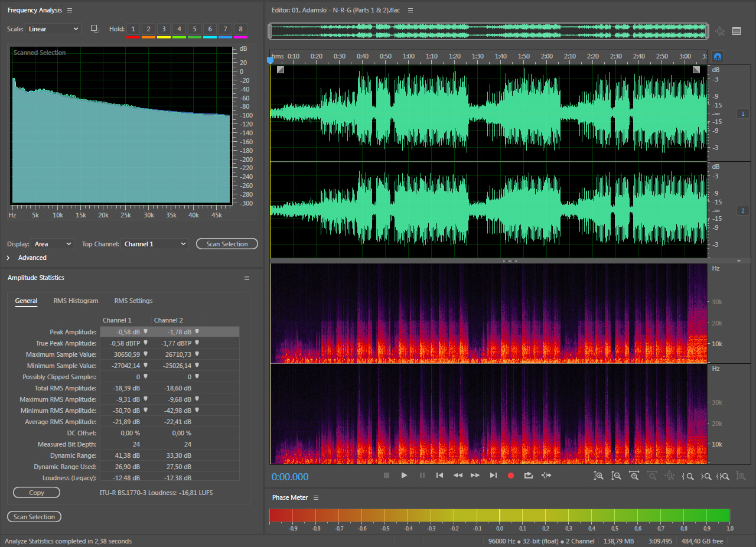Open the Amplitude Statistics panel menu
Image resolution: width=756 pixels, height=547 pixels.
[x=247, y=278]
